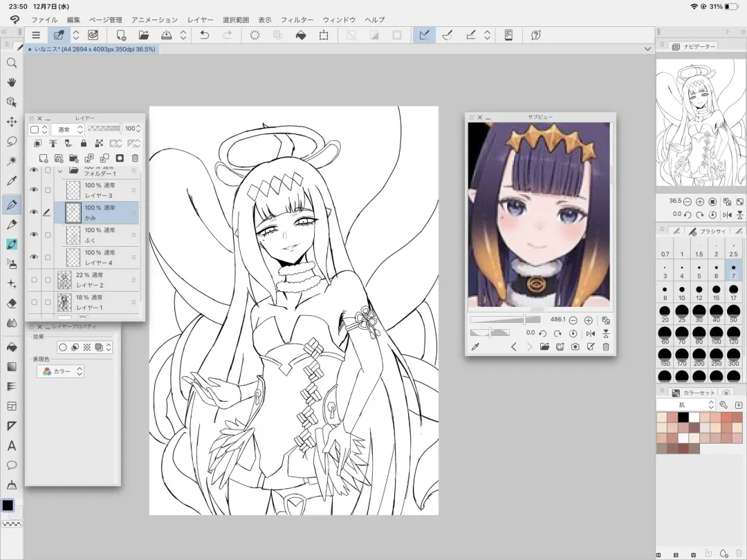
Task: Click the Undo arrow in command bar
Action: (205, 35)
